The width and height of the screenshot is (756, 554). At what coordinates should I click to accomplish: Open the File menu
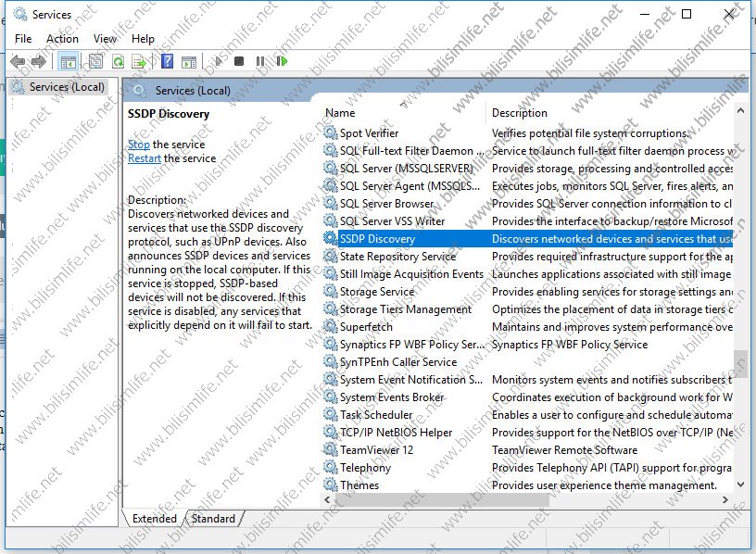pos(23,39)
